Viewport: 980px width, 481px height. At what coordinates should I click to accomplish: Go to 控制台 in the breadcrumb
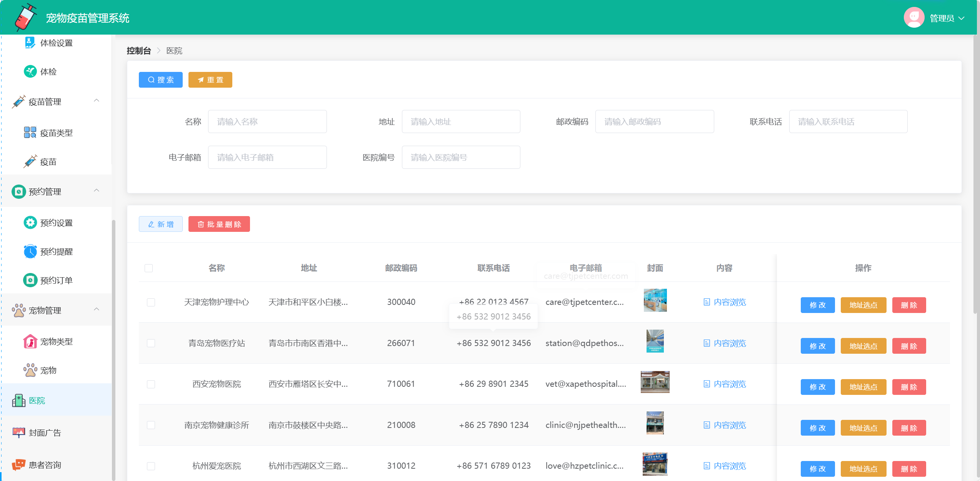click(x=138, y=51)
